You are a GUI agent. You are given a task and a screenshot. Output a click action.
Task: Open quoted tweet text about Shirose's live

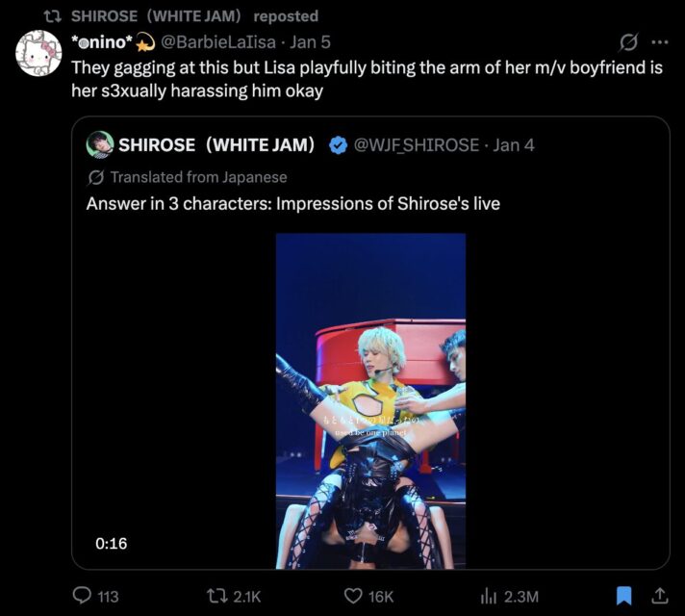coord(292,204)
